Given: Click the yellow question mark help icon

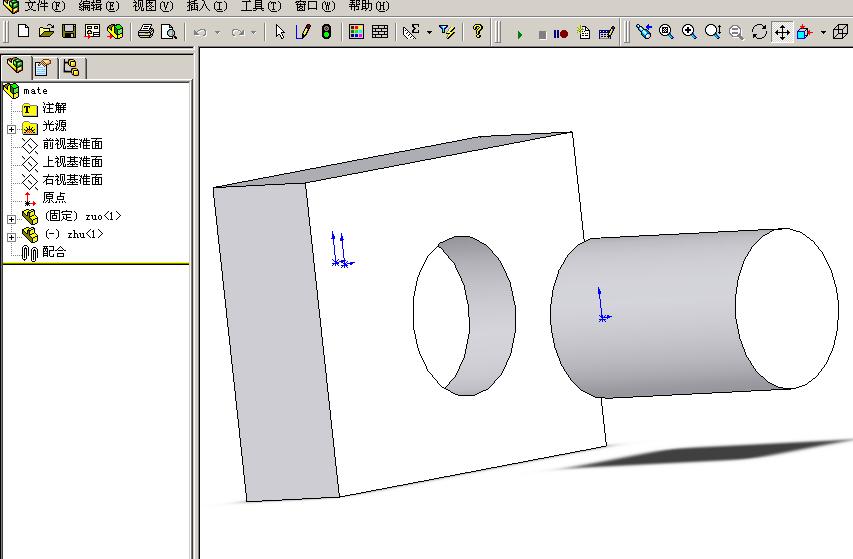Looking at the screenshot, I should pos(478,31).
